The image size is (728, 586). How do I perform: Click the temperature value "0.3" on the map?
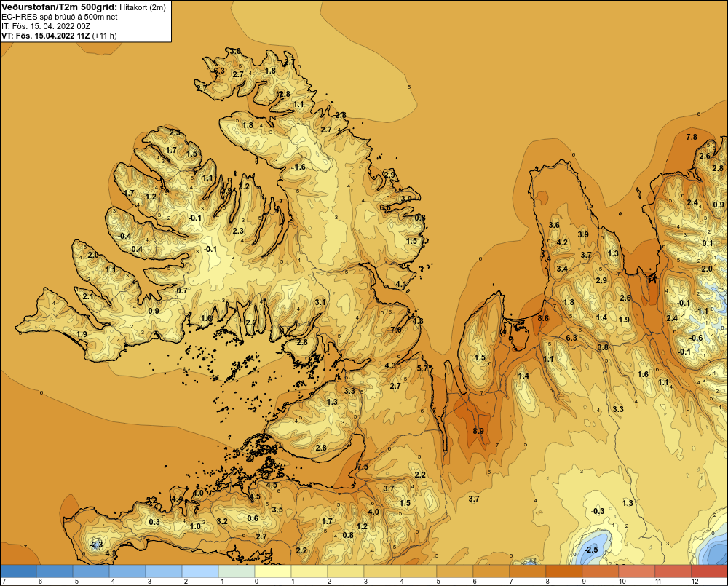click(x=154, y=522)
